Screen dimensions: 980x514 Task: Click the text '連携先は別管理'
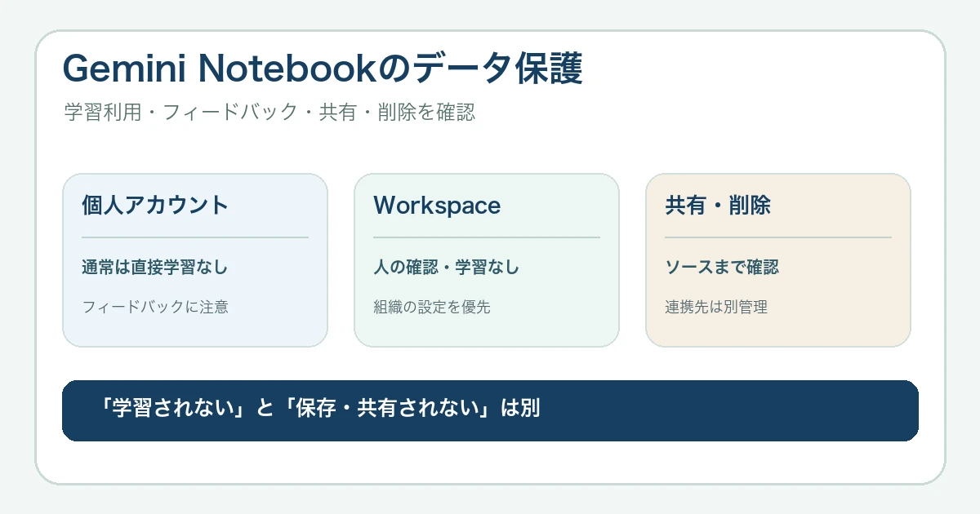pyautogui.click(x=716, y=308)
